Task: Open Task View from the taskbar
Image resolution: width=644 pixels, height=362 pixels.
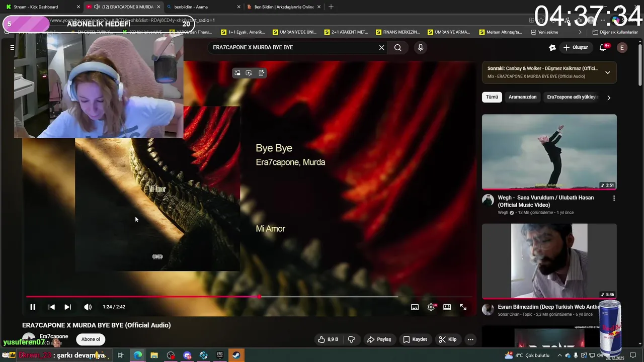Action: pos(121,355)
